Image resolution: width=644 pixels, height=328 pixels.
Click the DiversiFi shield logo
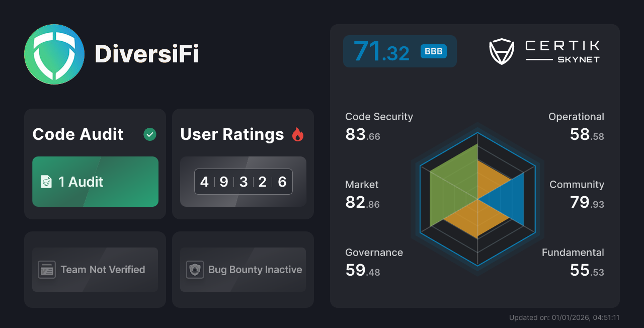point(54,54)
